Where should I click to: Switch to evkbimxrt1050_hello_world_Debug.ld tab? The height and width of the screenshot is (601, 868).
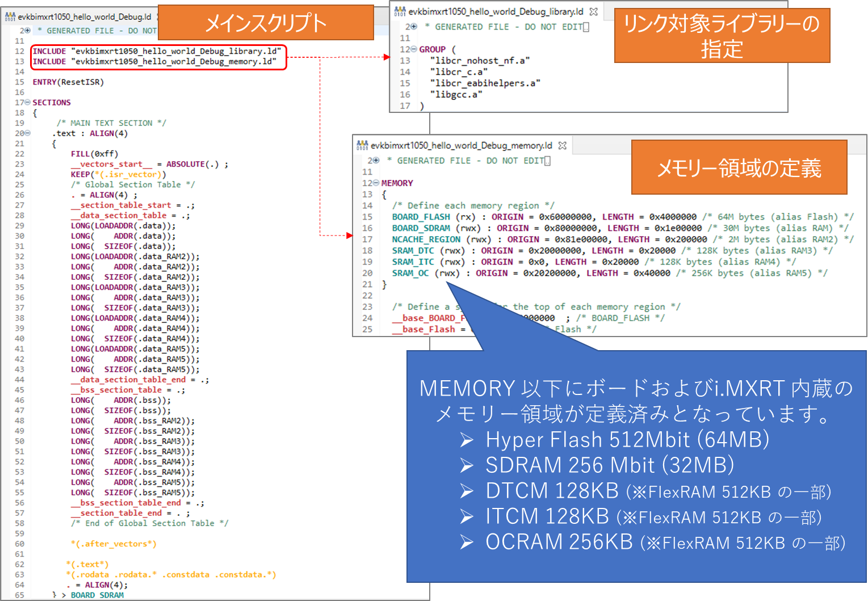84,16
